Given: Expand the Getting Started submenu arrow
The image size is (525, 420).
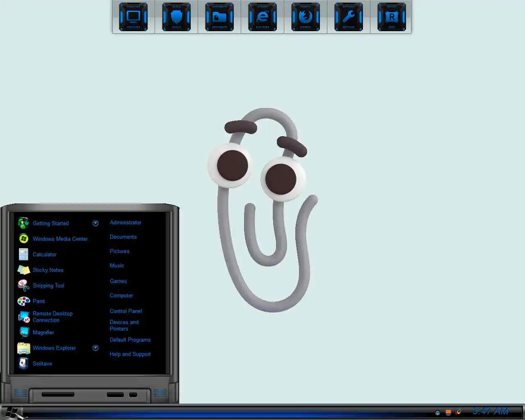Looking at the screenshot, I should (96, 223).
